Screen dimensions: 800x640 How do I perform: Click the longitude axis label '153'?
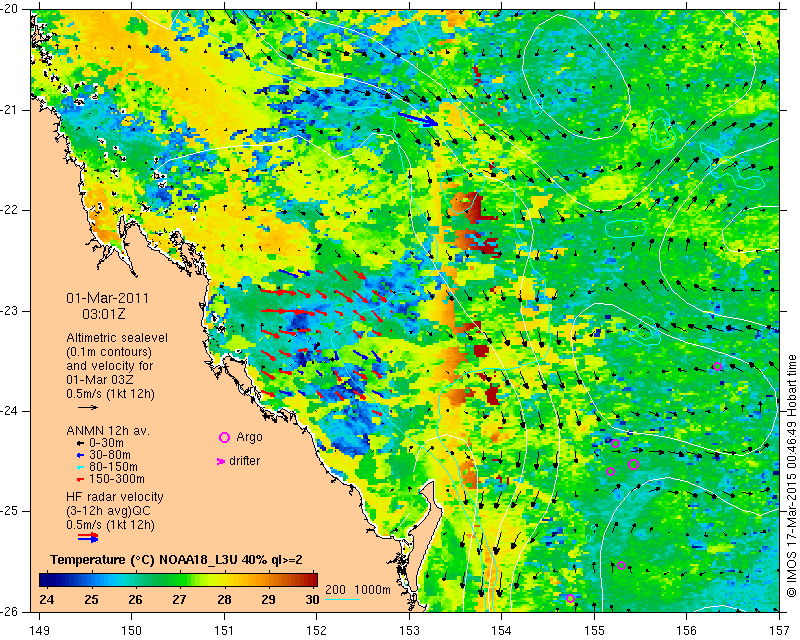pos(409,631)
